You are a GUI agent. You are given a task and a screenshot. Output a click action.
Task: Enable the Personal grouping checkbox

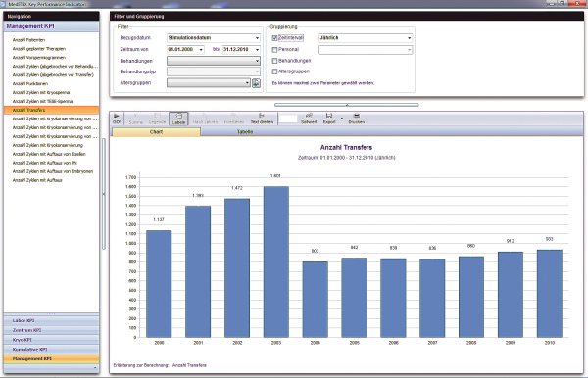(274, 50)
